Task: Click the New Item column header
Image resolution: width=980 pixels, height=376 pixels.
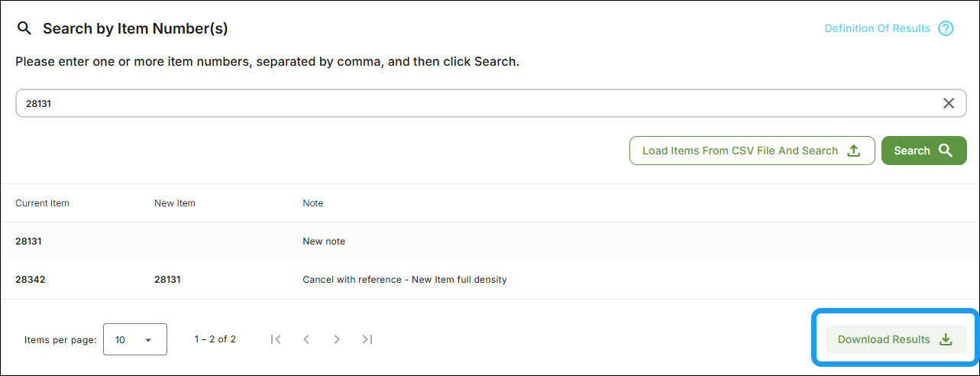Action: (x=175, y=203)
